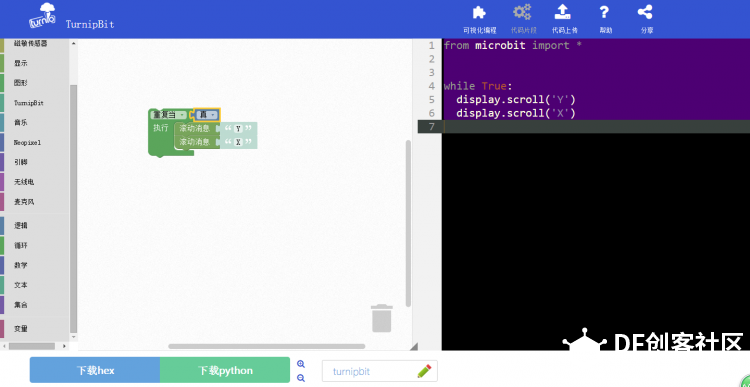Click the 下载hex button
Image resolution: width=750 pixels, height=387 pixels.
pos(95,370)
